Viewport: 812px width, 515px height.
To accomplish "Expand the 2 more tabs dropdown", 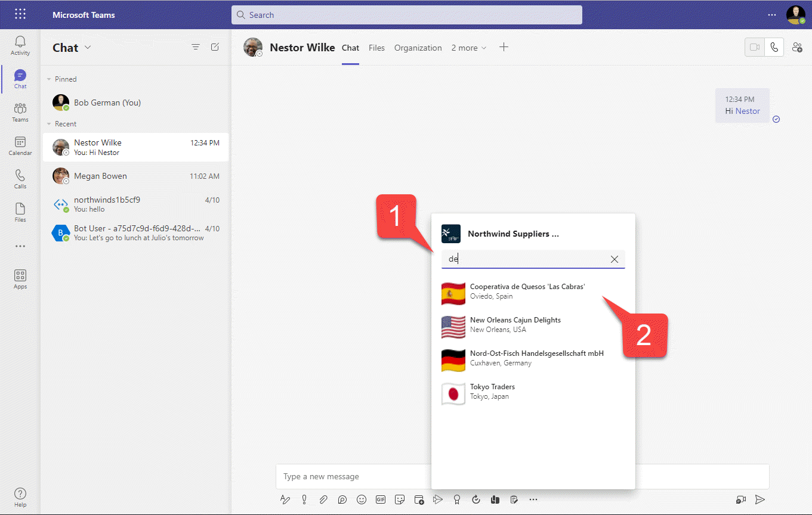I will (x=469, y=48).
